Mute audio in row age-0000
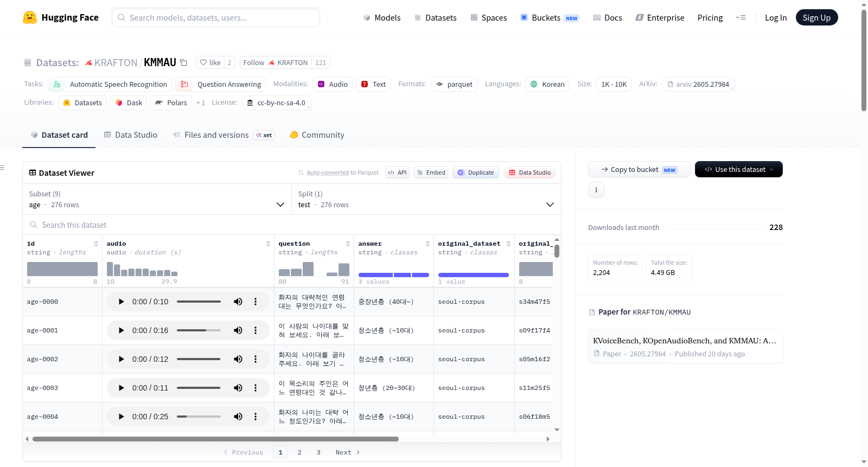This screenshot has height=467, width=868. pos(238,302)
